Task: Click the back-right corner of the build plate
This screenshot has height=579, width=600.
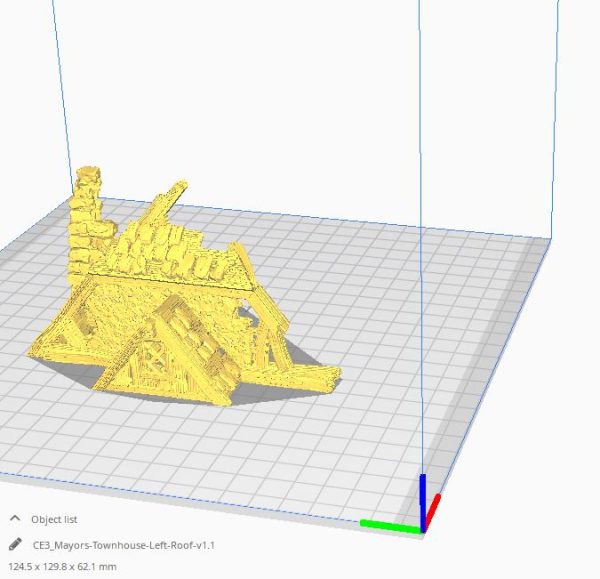Action: pyautogui.click(x=548, y=240)
